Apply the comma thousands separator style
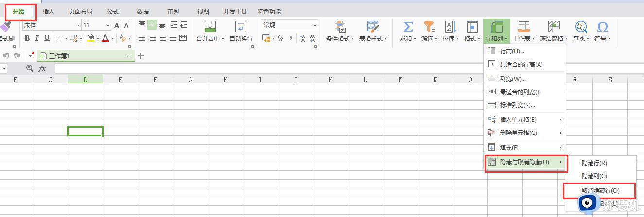 (x=291, y=38)
